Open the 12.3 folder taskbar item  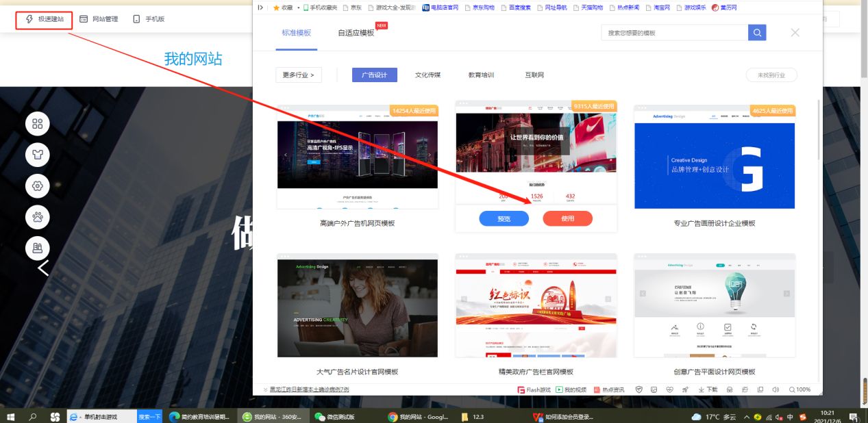click(473, 416)
